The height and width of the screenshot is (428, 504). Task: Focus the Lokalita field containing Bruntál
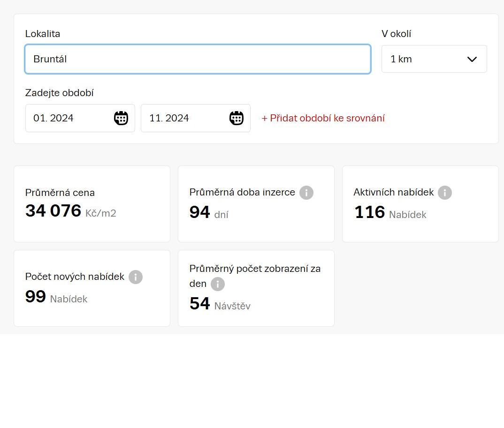198,59
